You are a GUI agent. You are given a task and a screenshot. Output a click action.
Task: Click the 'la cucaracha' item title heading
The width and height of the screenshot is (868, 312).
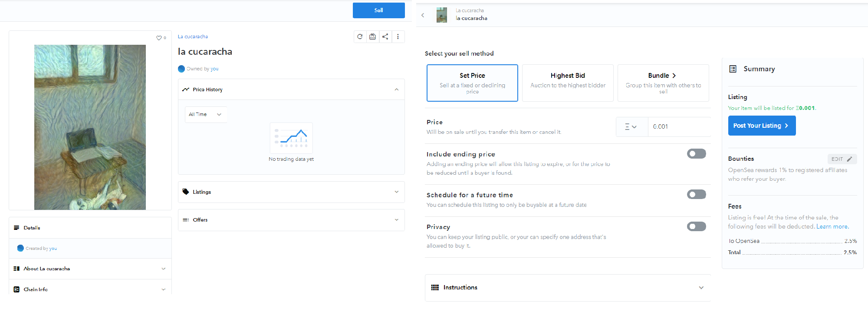pos(205,52)
